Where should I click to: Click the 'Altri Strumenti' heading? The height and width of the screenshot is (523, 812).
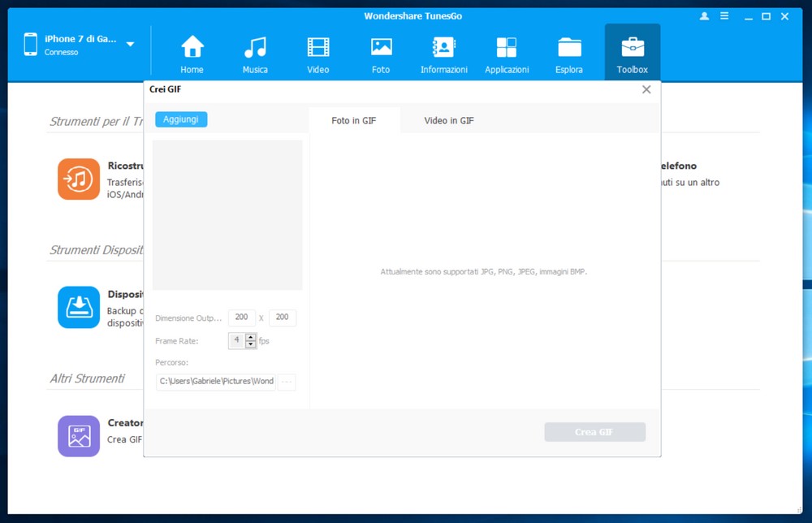[87, 378]
